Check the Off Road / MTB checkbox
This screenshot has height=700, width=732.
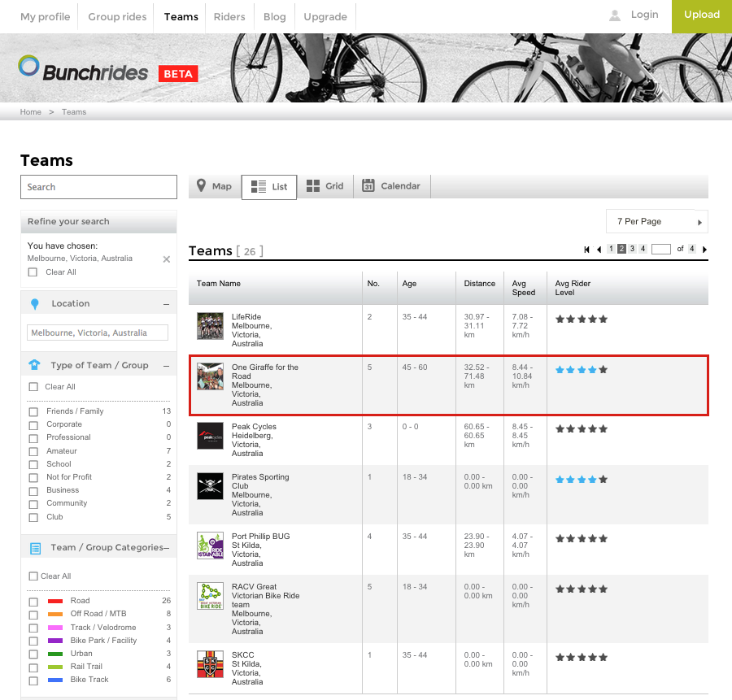tap(33, 615)
